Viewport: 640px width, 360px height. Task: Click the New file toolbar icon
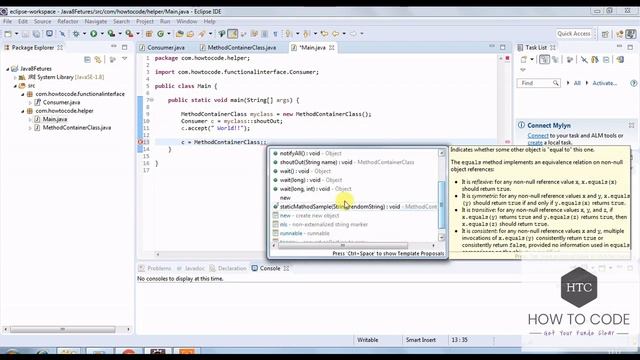[x=8, y=34]
